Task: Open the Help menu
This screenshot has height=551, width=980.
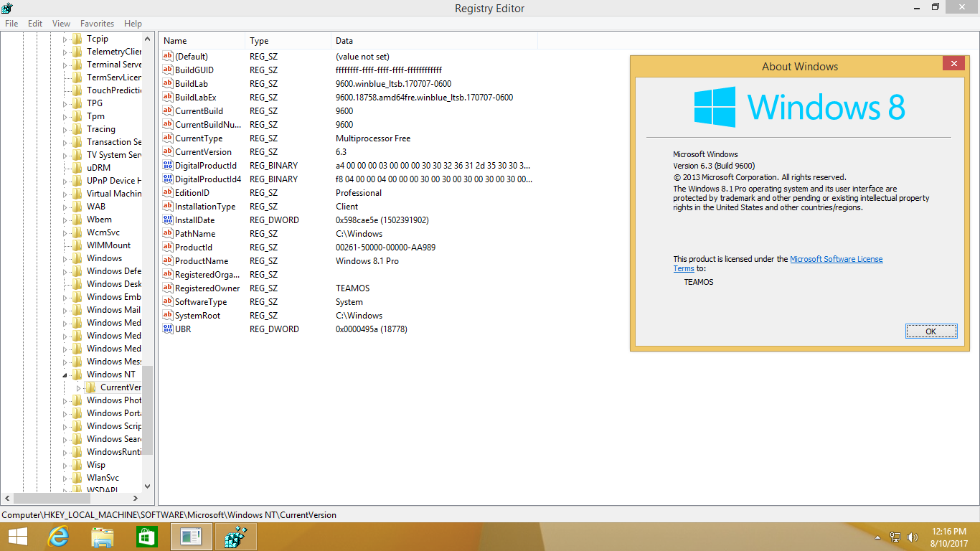Action: (x=133, y=24)
